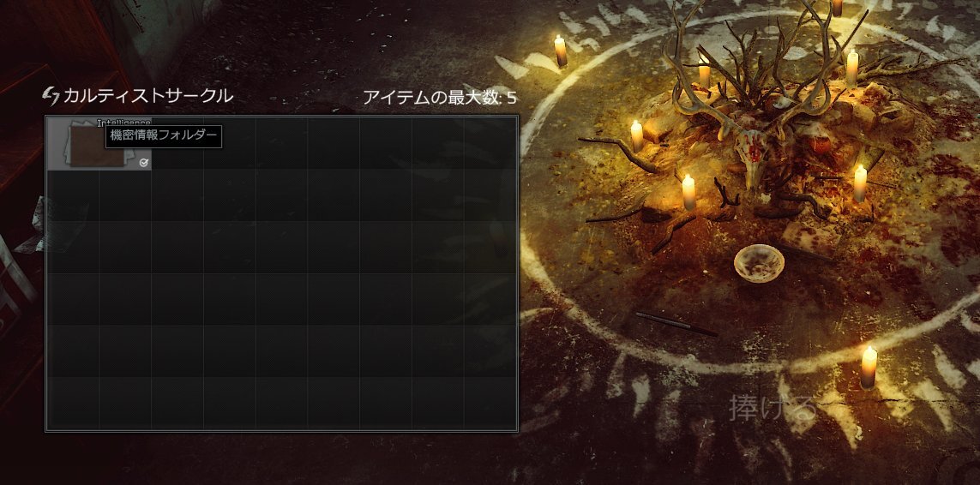Click the カルティストサークル title text
This screenshot has width=980, height=485.
tap(148, 96)
